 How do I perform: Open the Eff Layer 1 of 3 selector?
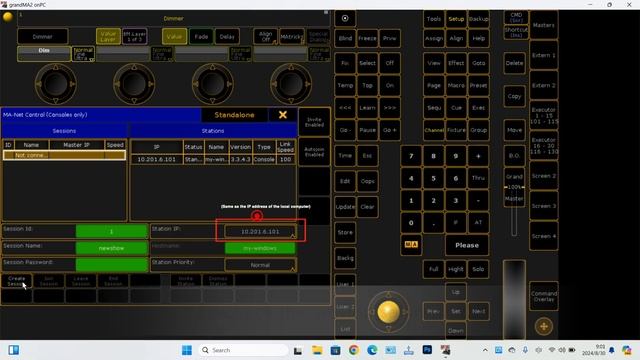[135, 36]
